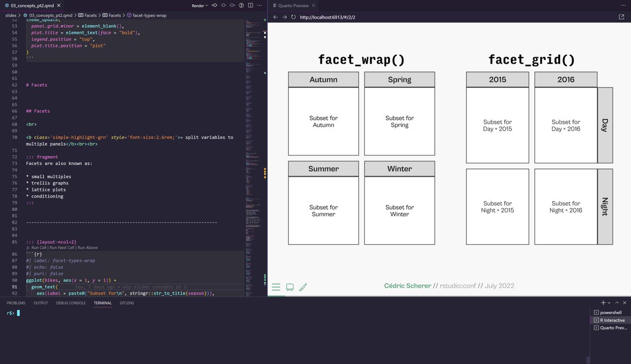
Task: Reload the Quarto preview page
Action: (293, 17)
